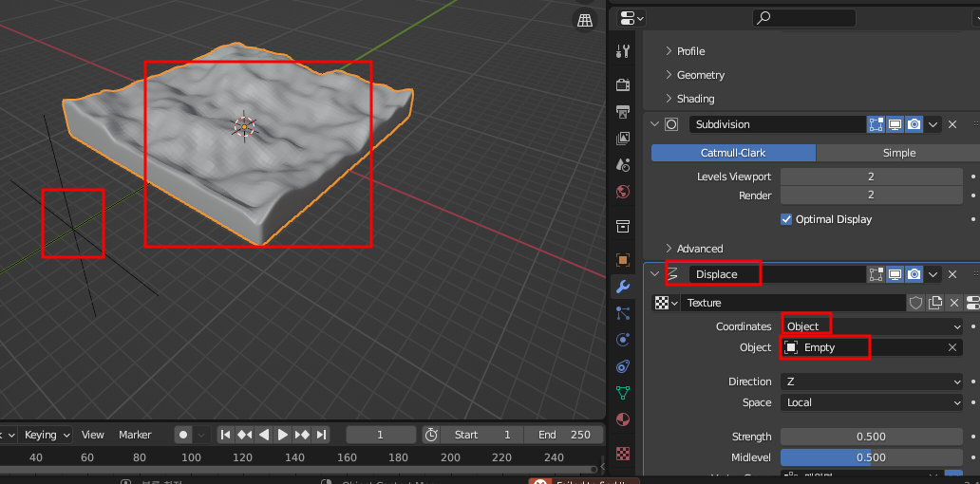
Task: Clear the Empty object field
Action: [x=952, y=347]
